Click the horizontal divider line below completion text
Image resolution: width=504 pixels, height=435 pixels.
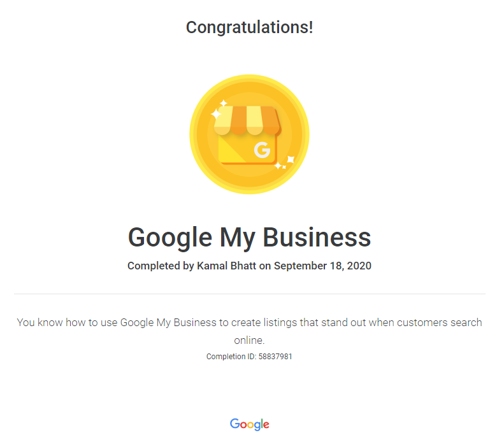tap(249, 294)
